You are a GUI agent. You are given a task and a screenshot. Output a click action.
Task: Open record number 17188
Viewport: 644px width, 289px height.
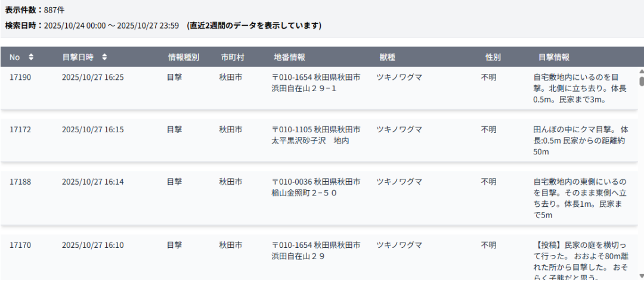click(20, 182)
